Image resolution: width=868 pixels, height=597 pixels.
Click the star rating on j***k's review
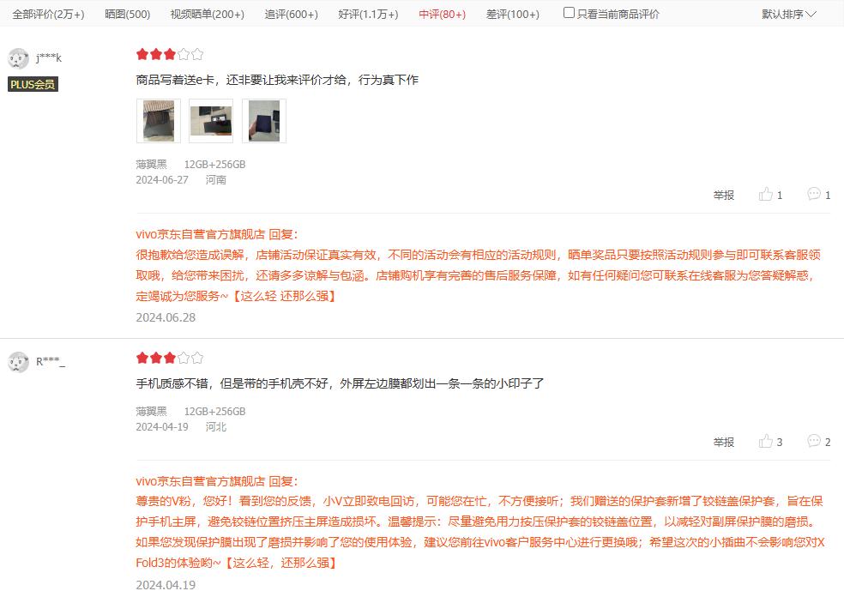[170, 54]
